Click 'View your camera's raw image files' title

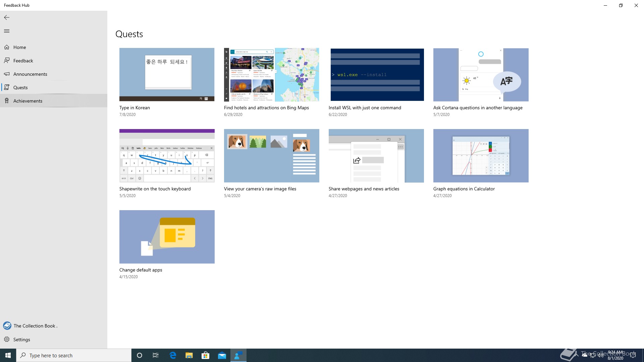pos(260,189)
